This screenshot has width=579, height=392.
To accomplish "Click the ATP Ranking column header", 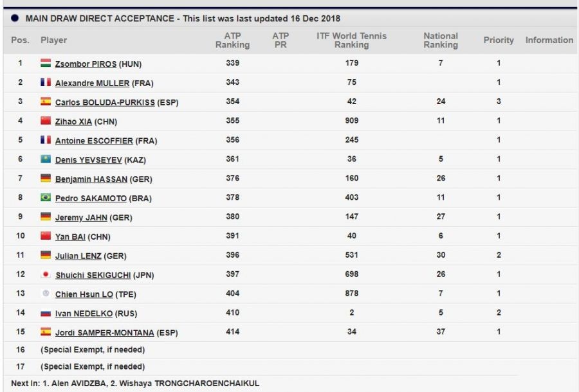I will coord(232,40).
